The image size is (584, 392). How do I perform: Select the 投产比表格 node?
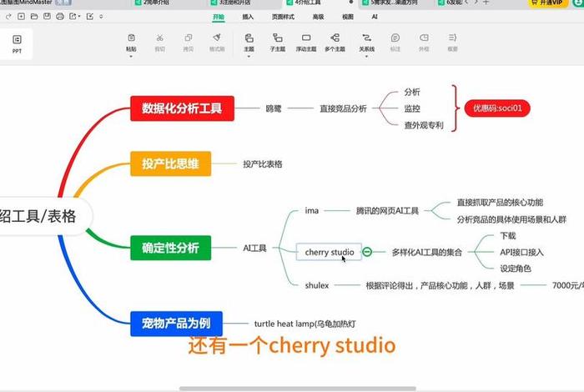click(263, 164)
